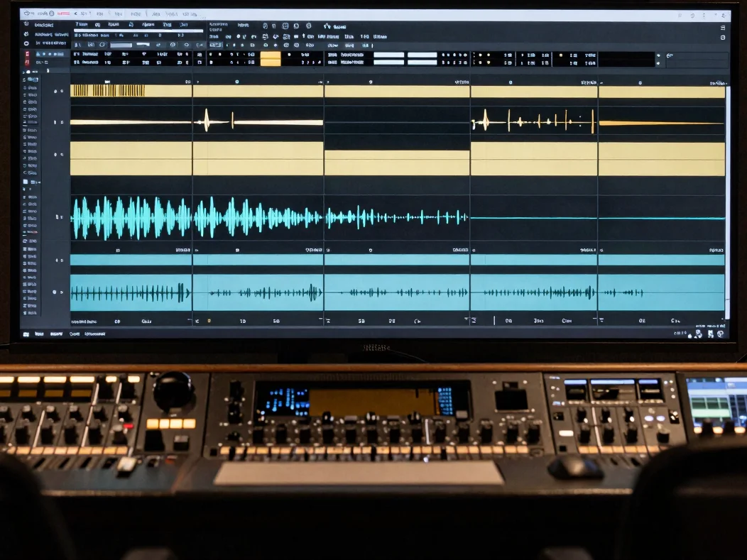The width and height of the screenshot is (747, 560).
Task: Click the icon at the far left of the bottom status bar
Action: (x=26, y=334)
